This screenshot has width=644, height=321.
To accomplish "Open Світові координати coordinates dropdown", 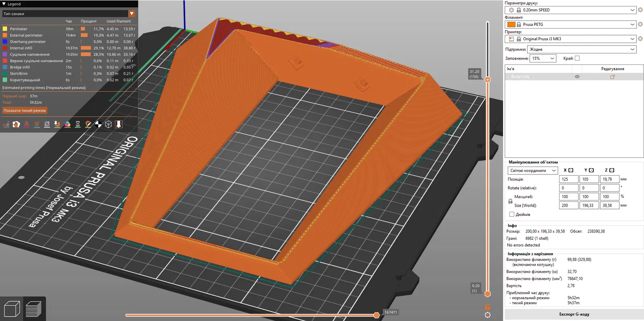I will (x=533, y=170).
